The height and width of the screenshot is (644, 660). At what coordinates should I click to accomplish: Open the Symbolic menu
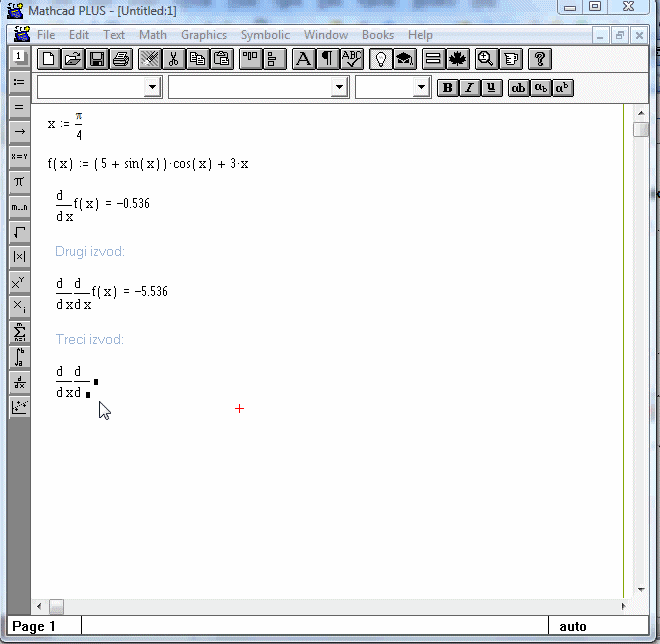click(x=265, y=35)
